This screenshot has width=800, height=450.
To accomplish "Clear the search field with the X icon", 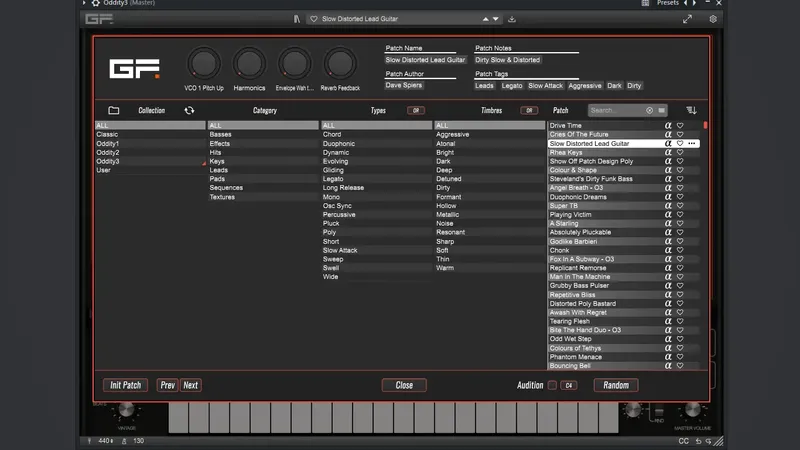I will tap(650, 110).
